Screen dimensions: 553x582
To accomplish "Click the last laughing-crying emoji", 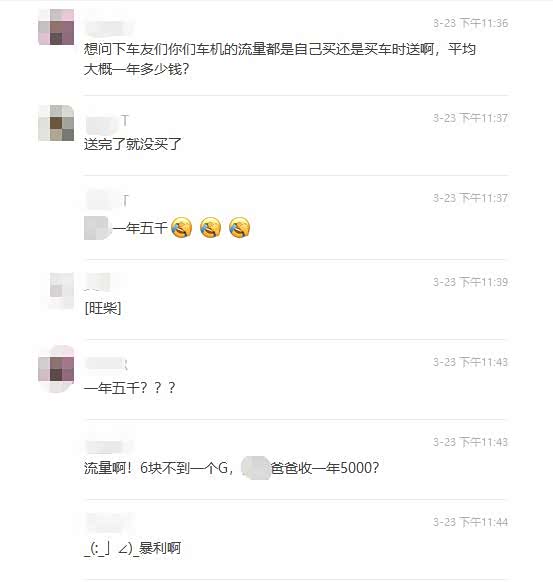I will 239,228.
